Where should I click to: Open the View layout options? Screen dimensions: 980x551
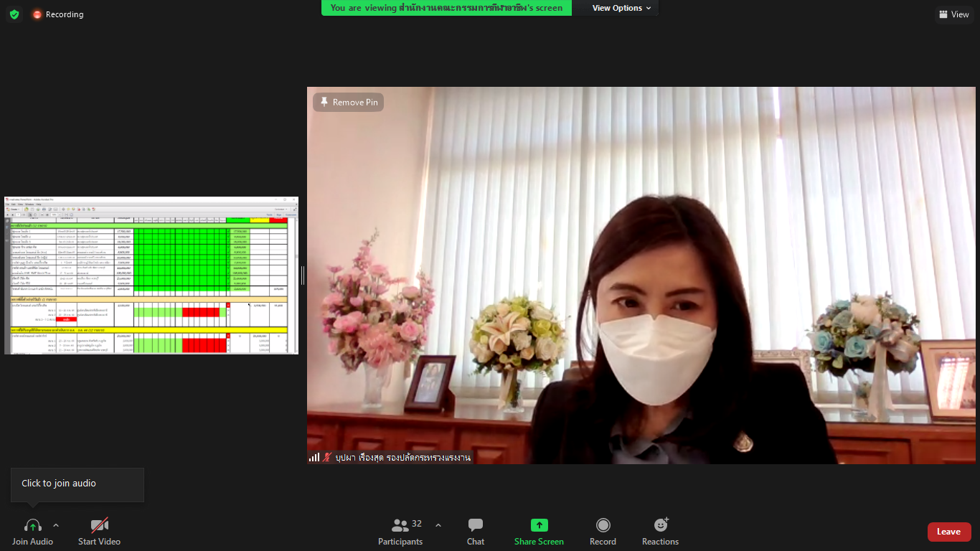click(x=953, y=14)
